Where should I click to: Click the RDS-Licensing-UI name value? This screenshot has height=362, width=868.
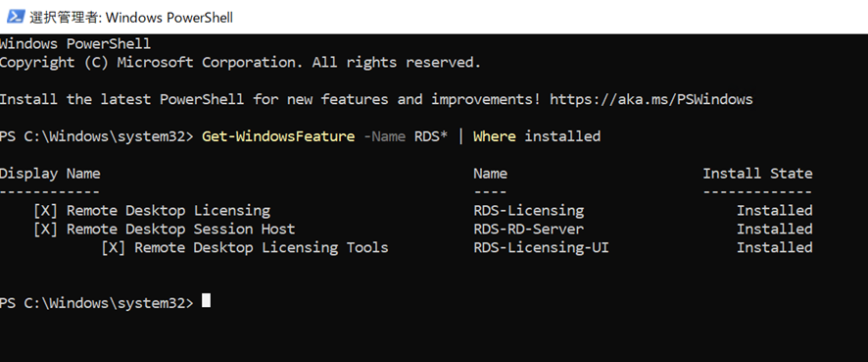click(x=542, y=247)
